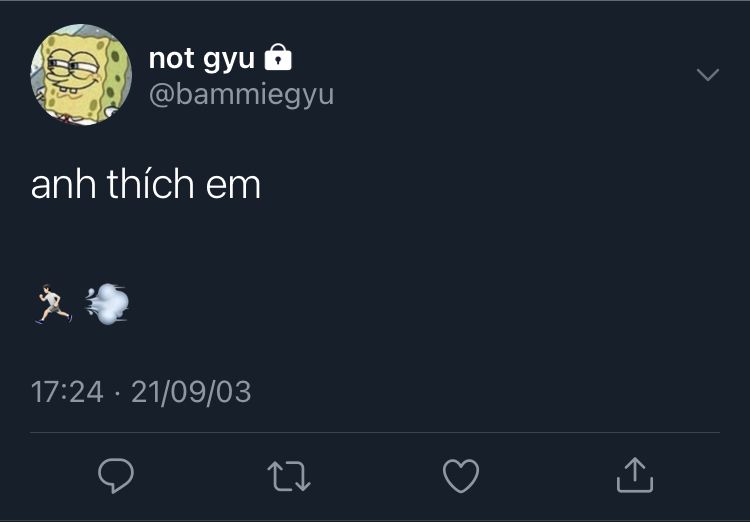Click the reply speech bubble icon
Viewport: 750px width, 522px height.
point(116,475)
